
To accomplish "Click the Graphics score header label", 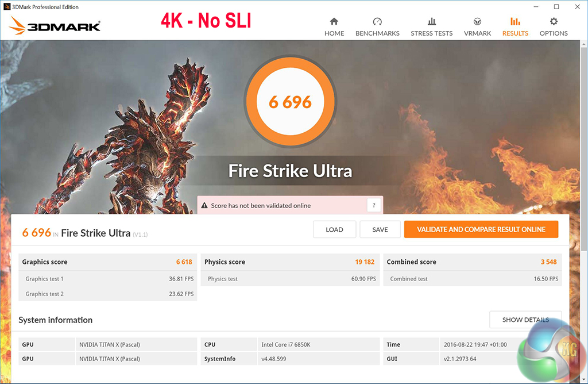I will 45,262.
